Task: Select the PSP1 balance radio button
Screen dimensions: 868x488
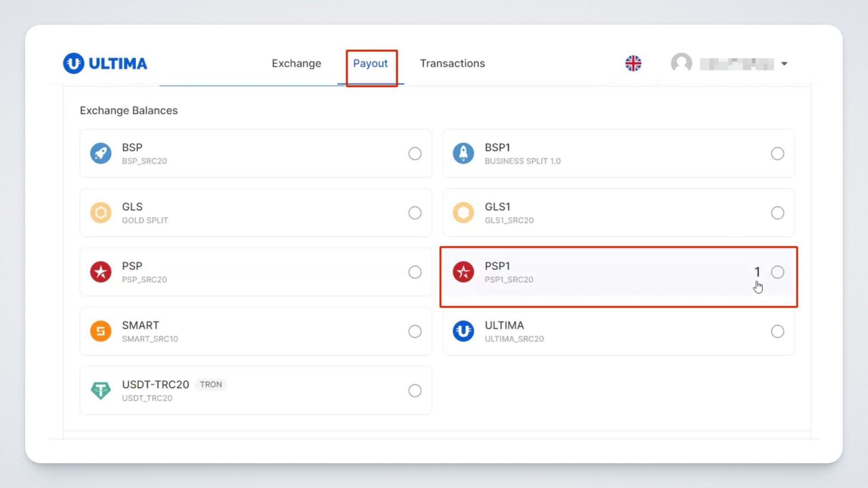Action: coord(777,272)
